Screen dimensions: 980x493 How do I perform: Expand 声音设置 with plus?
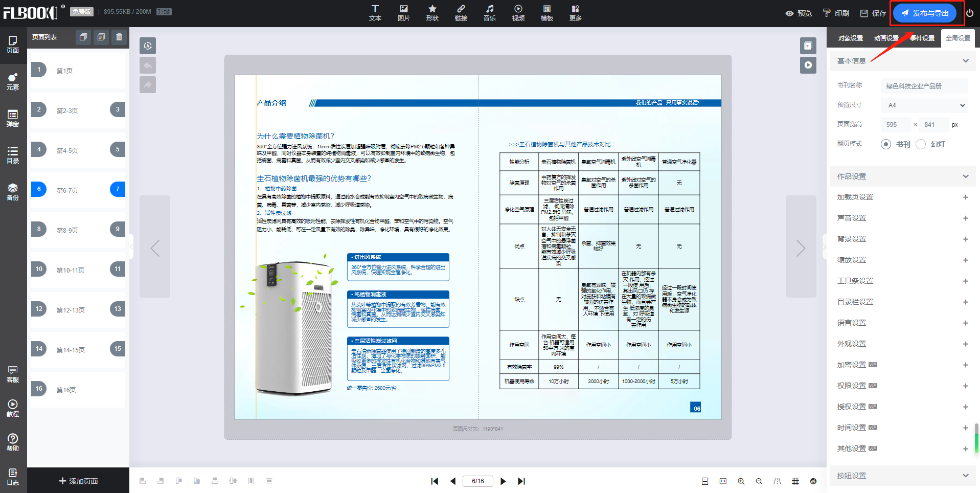(x=966, y=218)
